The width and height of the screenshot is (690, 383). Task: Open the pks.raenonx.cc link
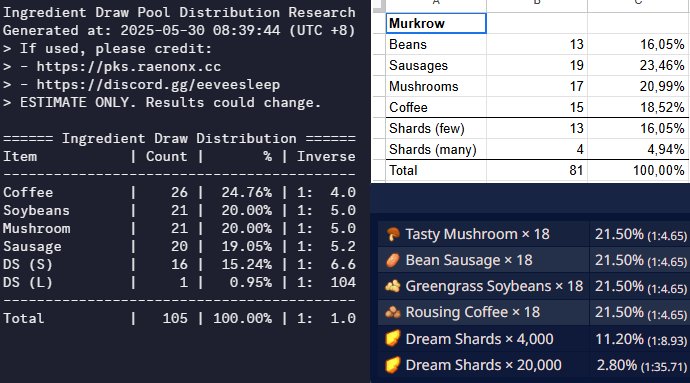[x=128, y=66]
